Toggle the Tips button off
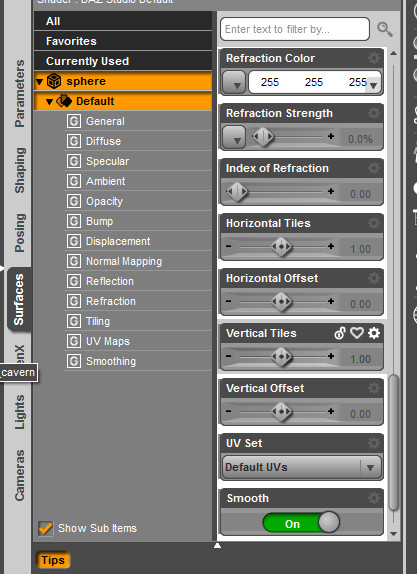The width and height of the screenshot is (417, 574). [x=53, y=560]
